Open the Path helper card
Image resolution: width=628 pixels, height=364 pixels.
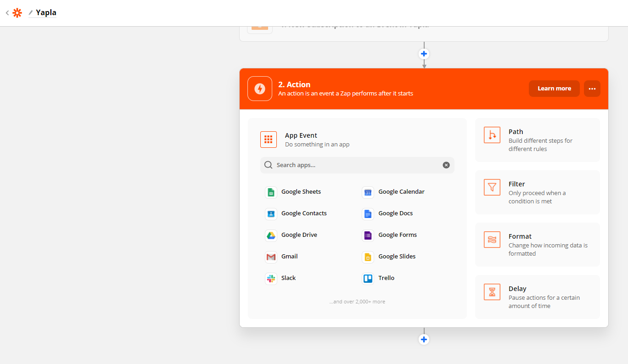(x=537, y=140)
